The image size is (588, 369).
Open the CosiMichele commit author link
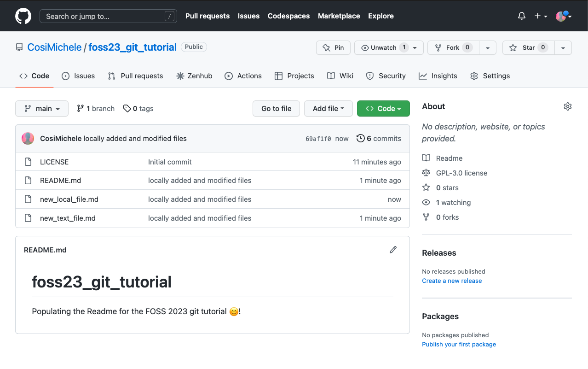61,139
